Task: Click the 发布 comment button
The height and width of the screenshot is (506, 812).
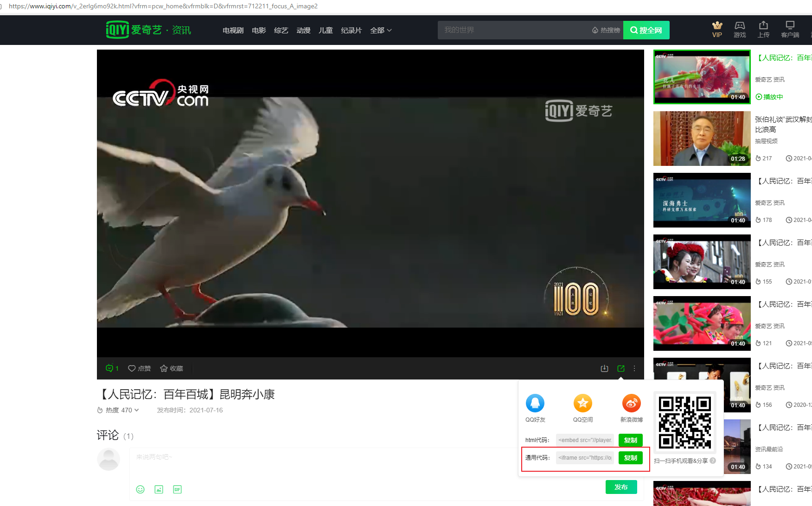Action: coord(621,487)
